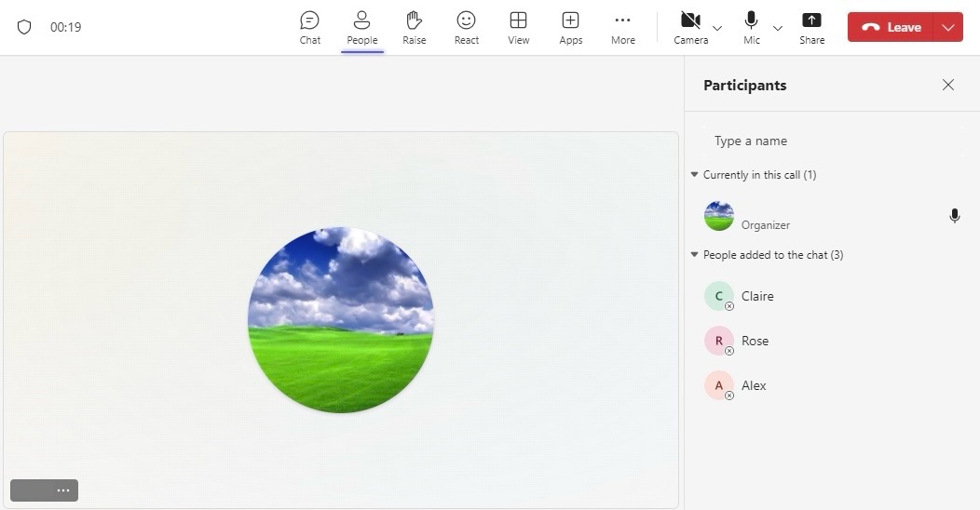
Task: Open more options on the video name tag
Action: point(63,490)
